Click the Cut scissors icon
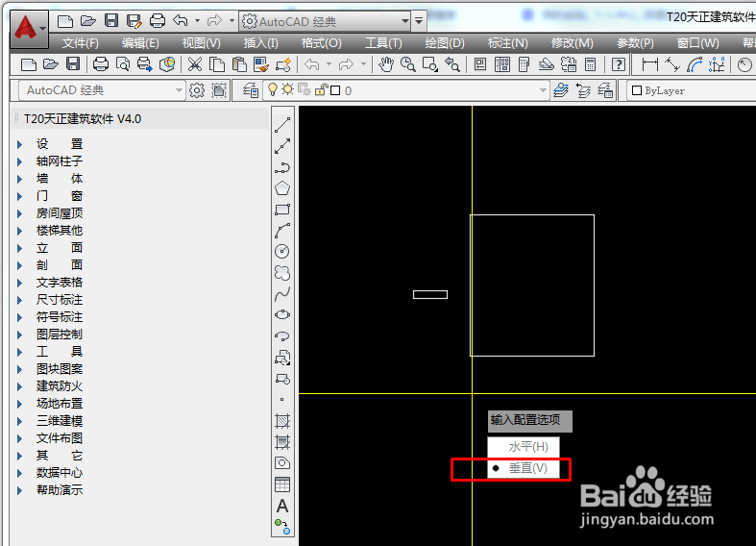Screen dimensions: 756x546 point(195,64)
